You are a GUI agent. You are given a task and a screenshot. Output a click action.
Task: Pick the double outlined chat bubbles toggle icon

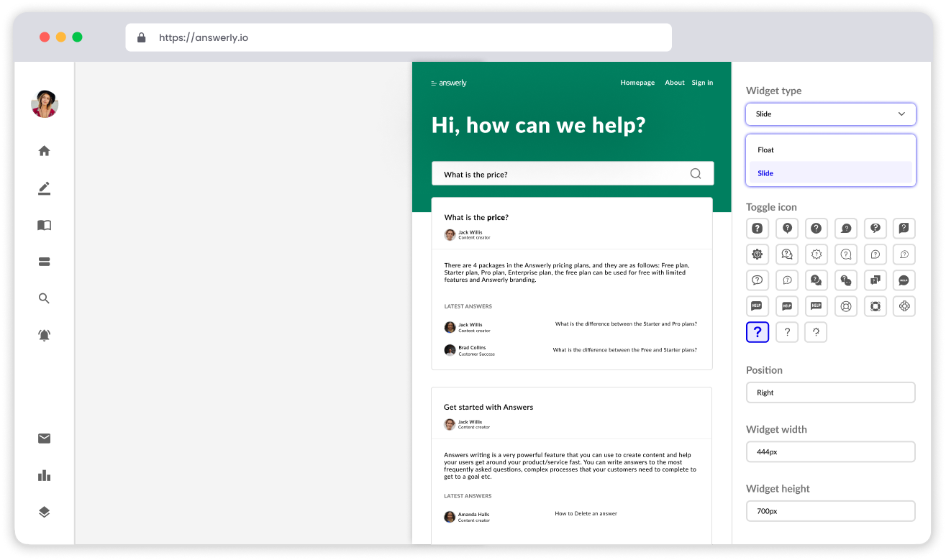(787, 254)
